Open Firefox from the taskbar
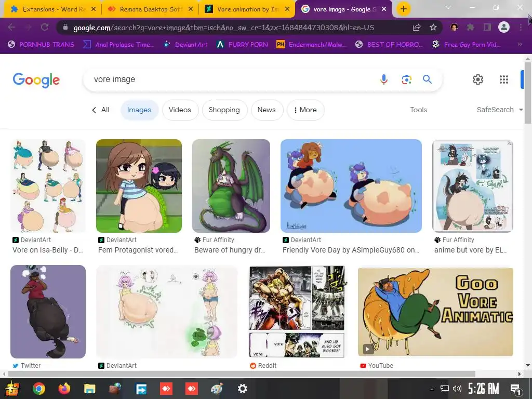532x399 pixels. [x=64, y=389]
